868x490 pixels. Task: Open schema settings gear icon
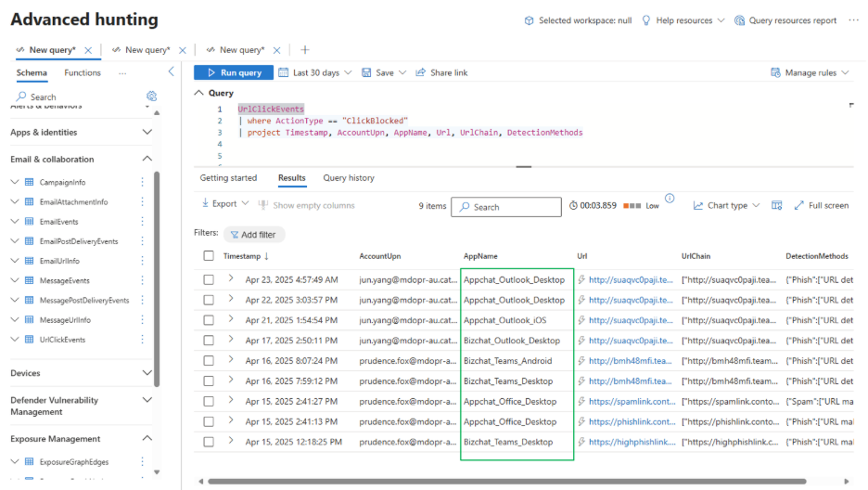coord(151,96)
